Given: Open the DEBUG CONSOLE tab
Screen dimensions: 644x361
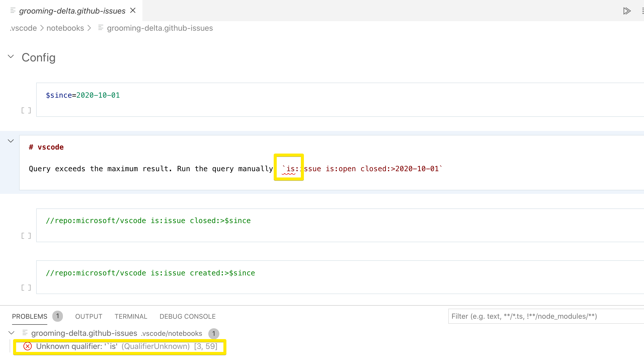Looking at the screenshot, I should pyautogui.click(x=188, y=316).
